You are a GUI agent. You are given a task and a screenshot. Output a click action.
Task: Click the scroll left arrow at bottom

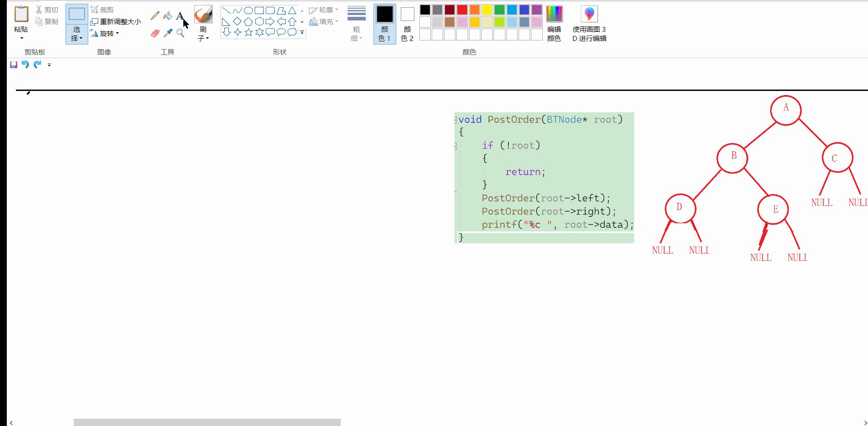click(11, 422)
